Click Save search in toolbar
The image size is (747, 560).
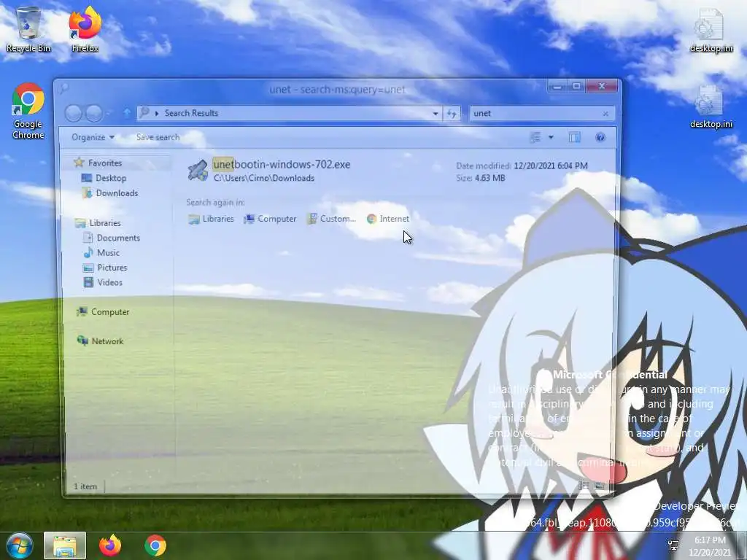coord(158,137)
